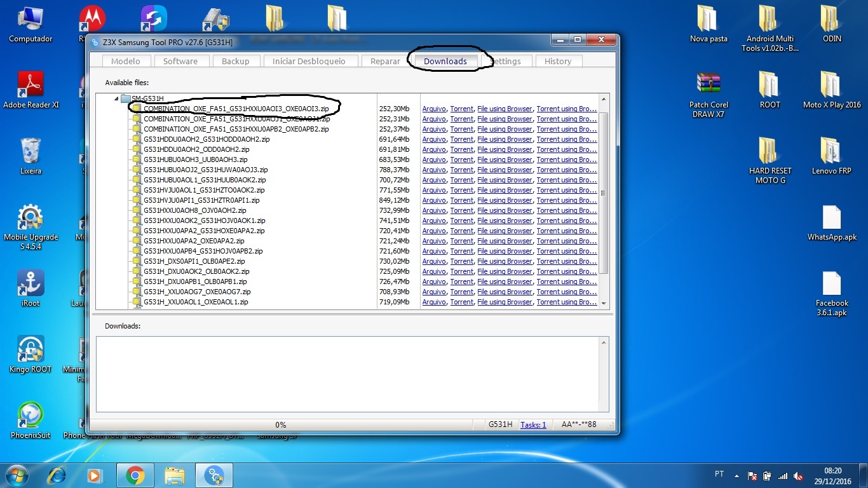The height and width of the screenshot is (488, 868).
Task: Collapse the SM-G531H tree node
Action: pos(116,98)
